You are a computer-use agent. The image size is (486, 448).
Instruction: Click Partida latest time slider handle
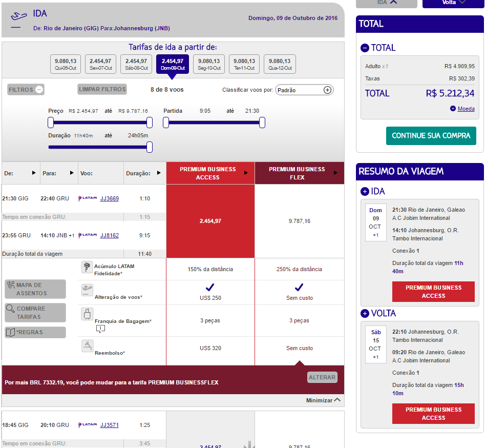pos(262,123)
